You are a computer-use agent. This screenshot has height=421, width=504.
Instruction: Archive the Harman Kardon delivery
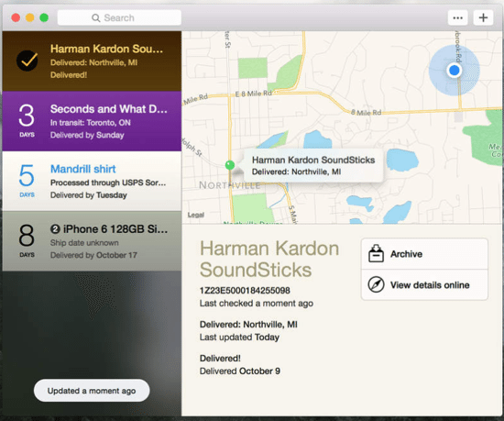click(424, 254)
